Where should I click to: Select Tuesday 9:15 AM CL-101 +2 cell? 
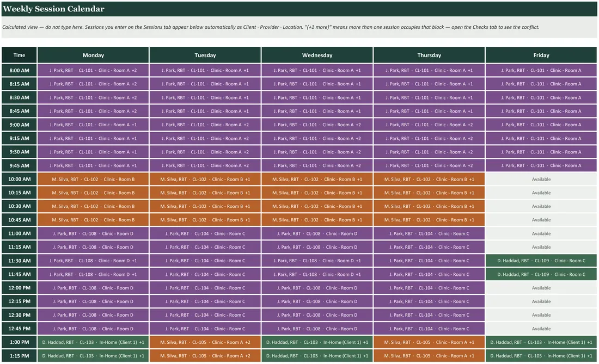[x=205, y=138]
